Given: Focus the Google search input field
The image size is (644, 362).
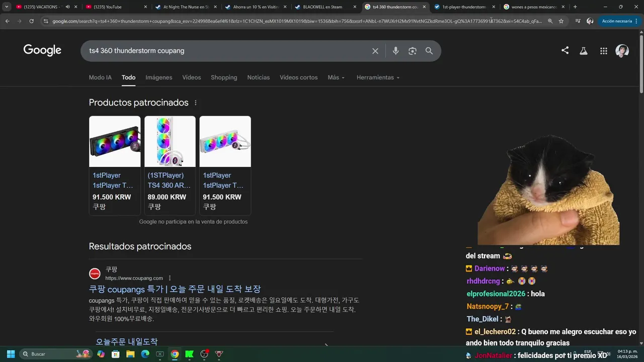Looking at the screenshot, I should [x=226, y=51].
